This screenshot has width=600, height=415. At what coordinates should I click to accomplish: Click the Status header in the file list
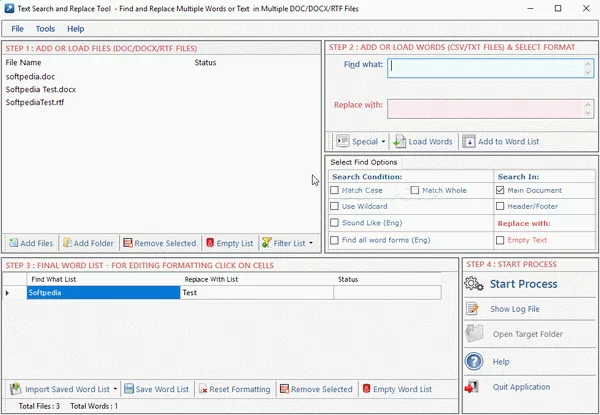205,62
